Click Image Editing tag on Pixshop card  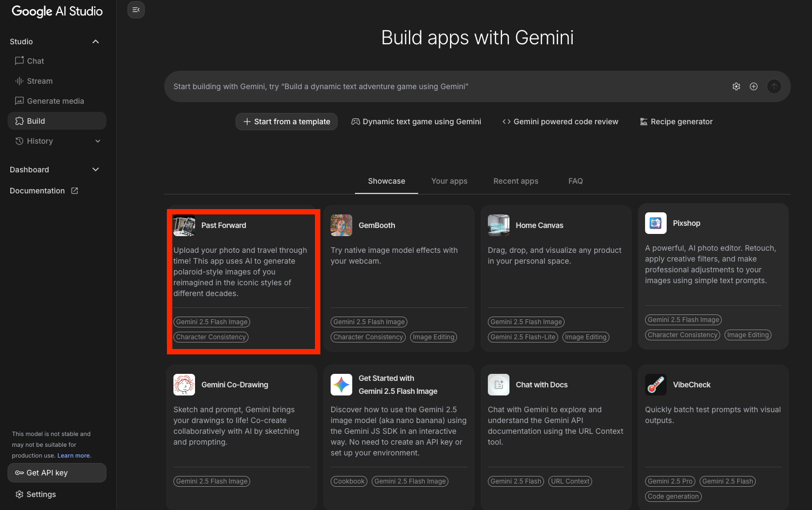(x=748, y=335)
